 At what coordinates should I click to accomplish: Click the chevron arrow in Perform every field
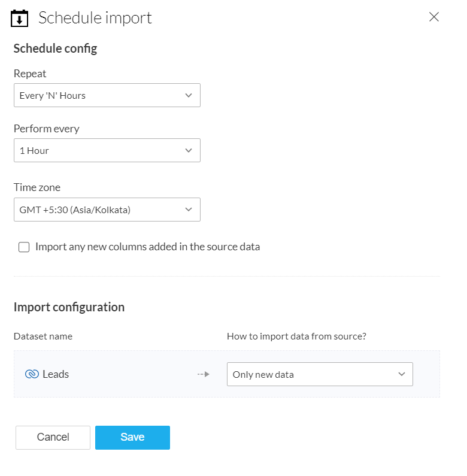coord(189,150)
